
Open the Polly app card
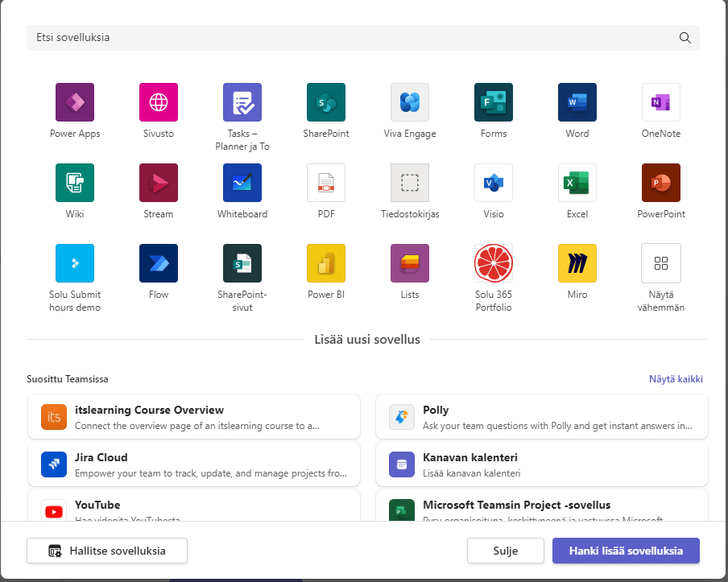point(542,417)
